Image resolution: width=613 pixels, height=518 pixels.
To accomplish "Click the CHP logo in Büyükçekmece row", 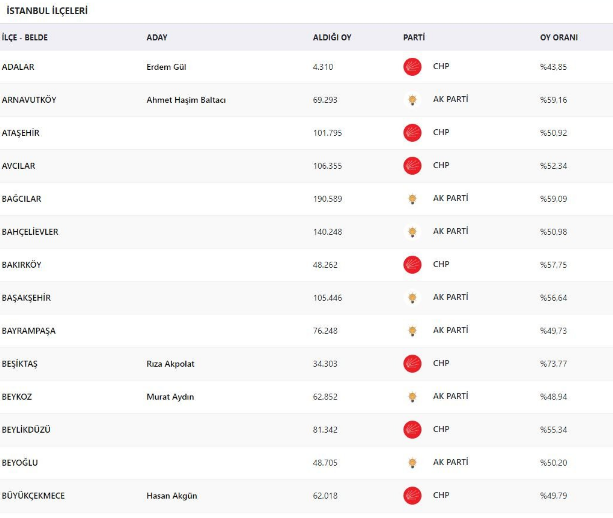I will coord(412,496).
